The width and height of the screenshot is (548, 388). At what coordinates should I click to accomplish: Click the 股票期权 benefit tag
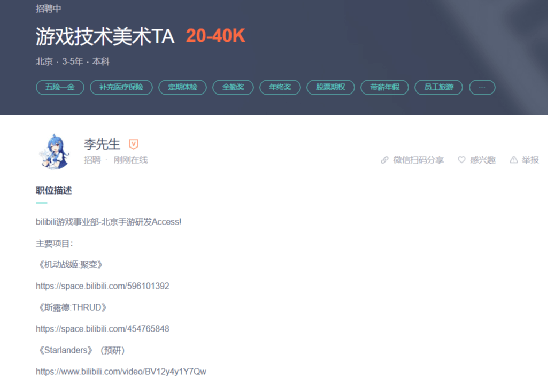point(331,87)
